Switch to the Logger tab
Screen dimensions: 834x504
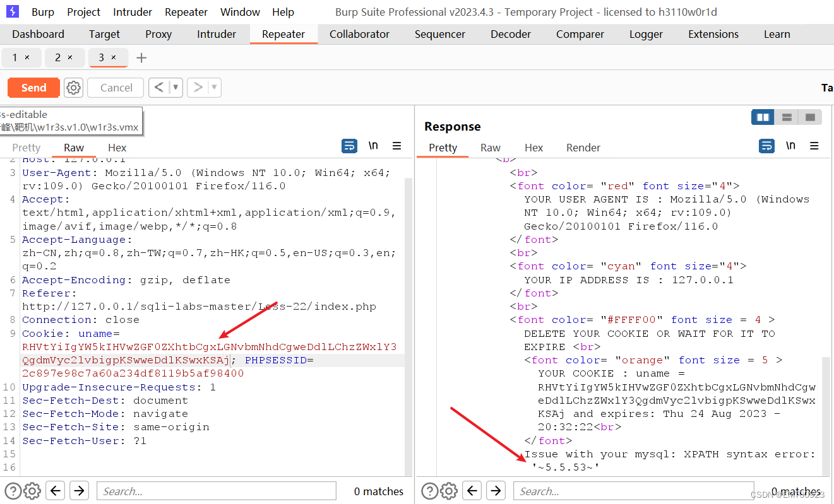[646, 34]
